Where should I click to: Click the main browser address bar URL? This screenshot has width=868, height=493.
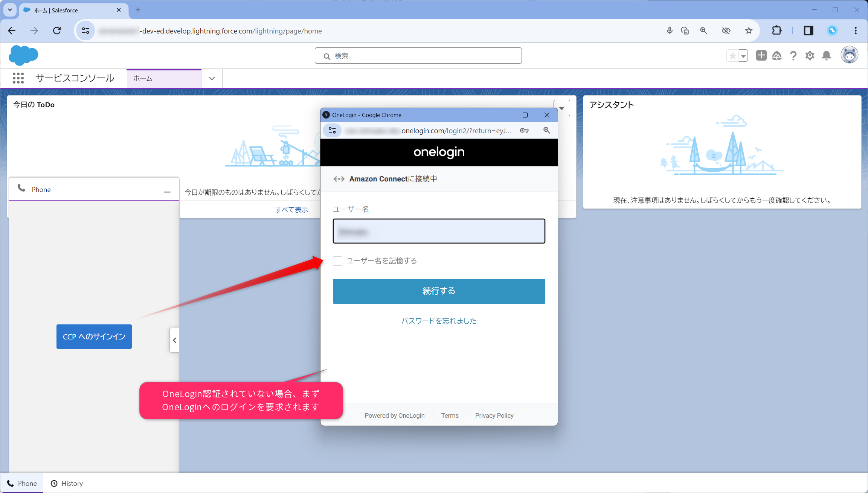tap(211, 31)
